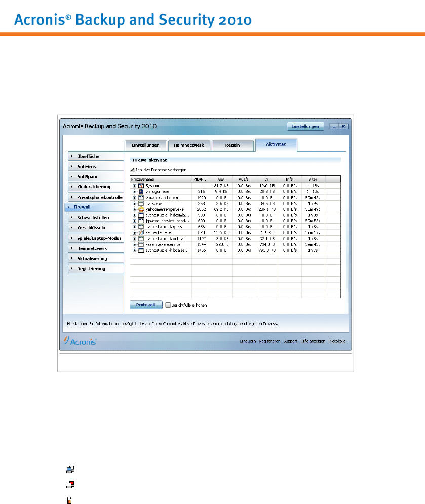
Task: Uncheck Inaktive Prozesse verbergen checkbox
Action: 132,169
